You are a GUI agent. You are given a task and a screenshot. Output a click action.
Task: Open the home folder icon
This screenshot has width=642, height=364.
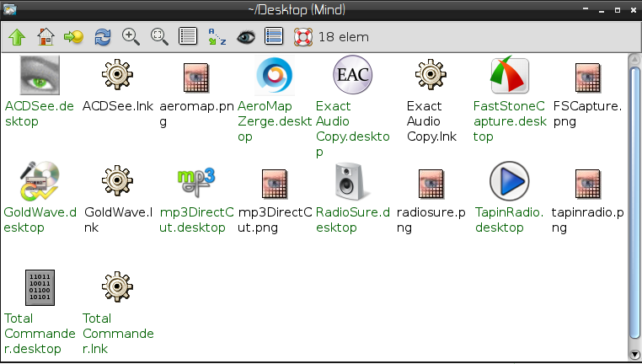coord(45,37)
